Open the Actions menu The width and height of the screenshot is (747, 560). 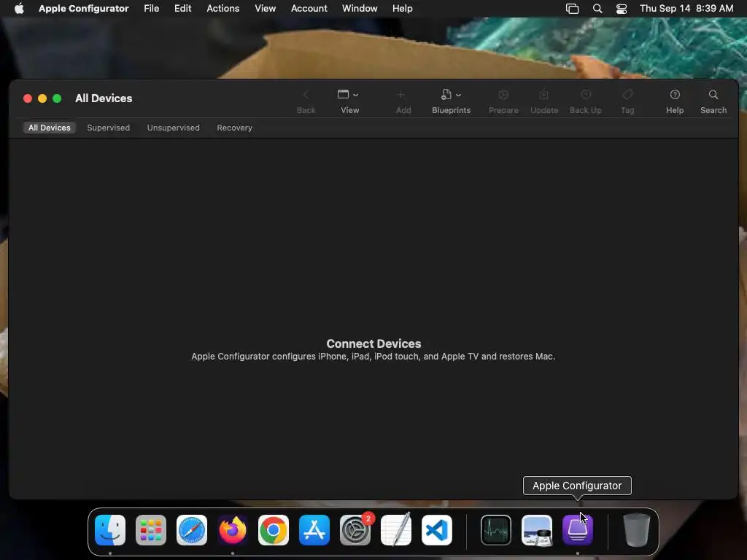pos(223,8)
